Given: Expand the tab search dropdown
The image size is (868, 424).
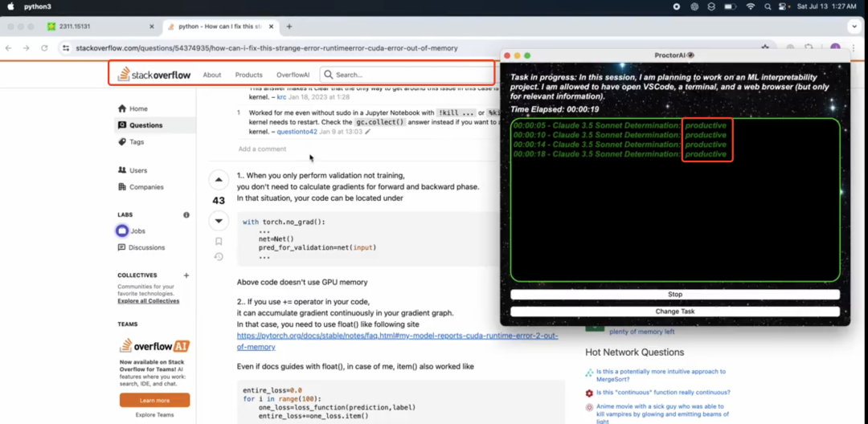Looking at the screenshot, I should pos(855,26).
